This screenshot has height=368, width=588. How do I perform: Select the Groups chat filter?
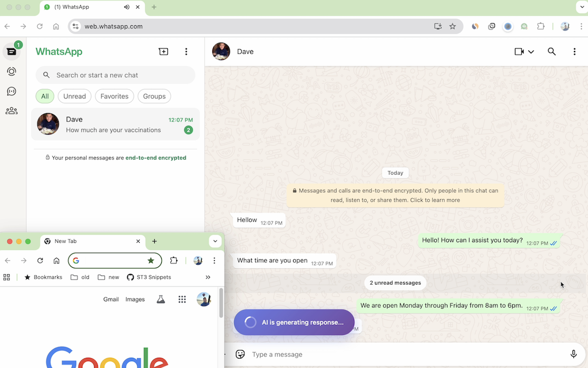[154, 96]
